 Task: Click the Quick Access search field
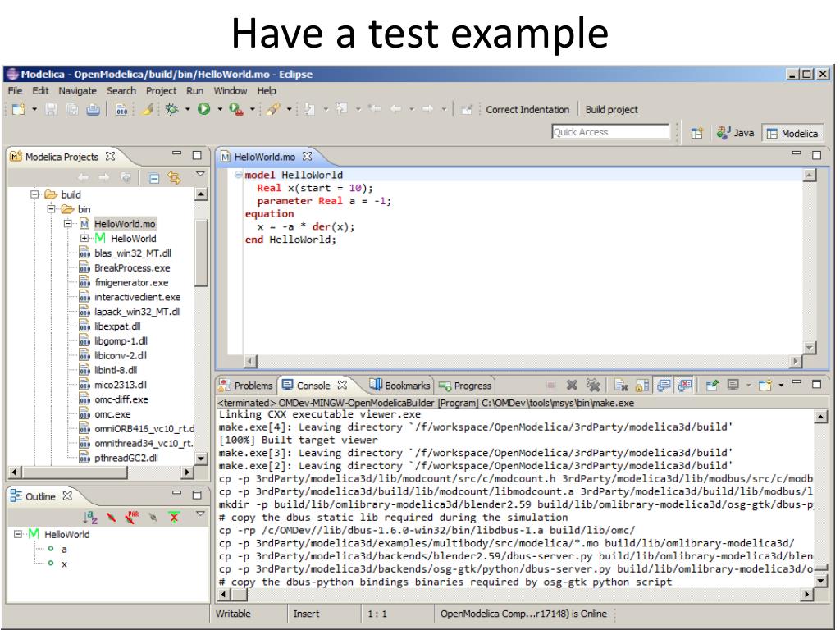(x=610, y=132)
